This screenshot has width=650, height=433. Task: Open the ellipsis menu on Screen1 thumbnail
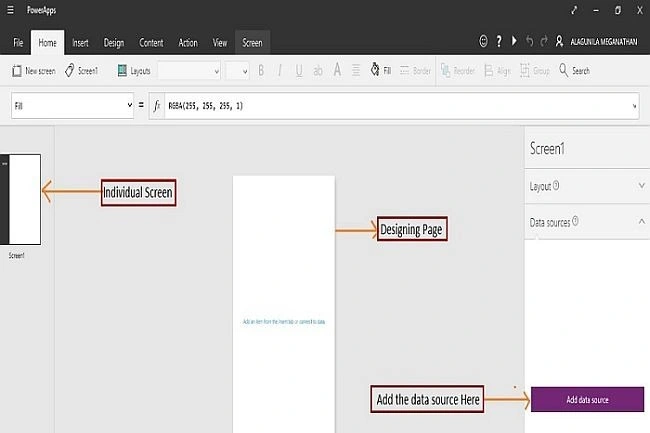click(x=5, y=164)
